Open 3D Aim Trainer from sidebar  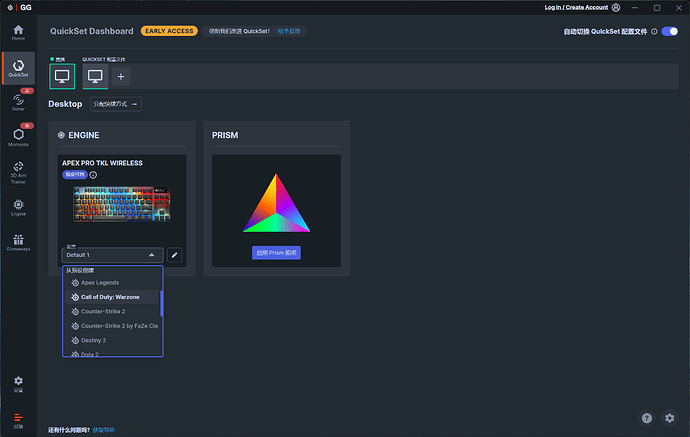[18, 171]
